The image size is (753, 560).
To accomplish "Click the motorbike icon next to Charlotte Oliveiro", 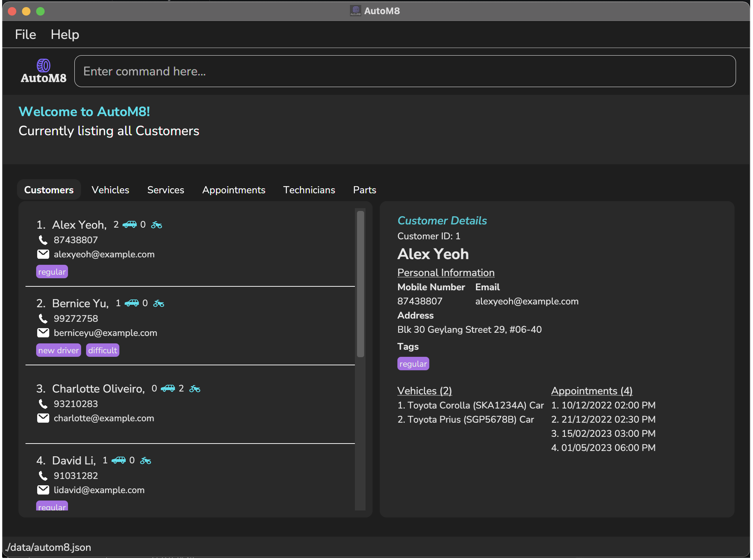I will click(195, 388).
